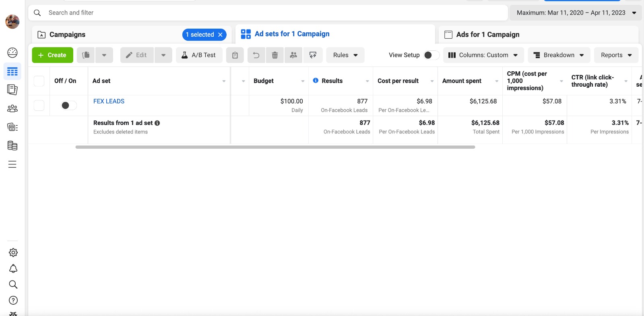Click the duplicate ad set icon
Viewport: 644px width, 316px height.
click(86, 55)
